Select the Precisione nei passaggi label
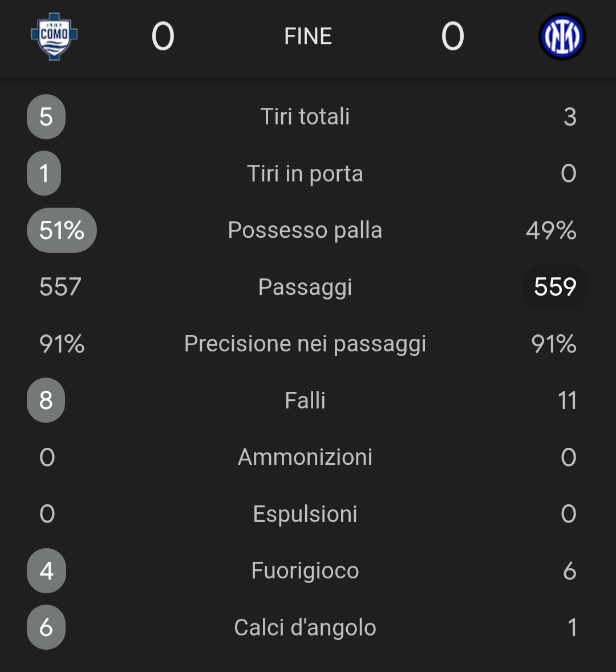 (x=305, y=344)
